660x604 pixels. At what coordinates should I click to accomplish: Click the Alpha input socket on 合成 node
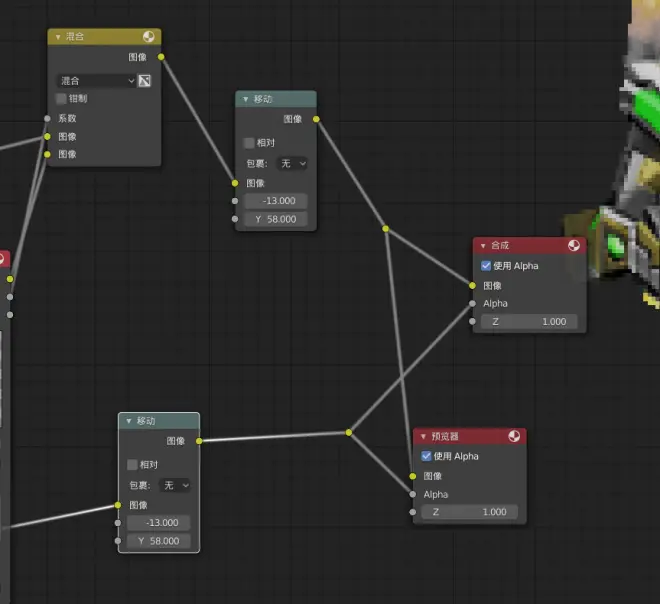tap(472, 303)
